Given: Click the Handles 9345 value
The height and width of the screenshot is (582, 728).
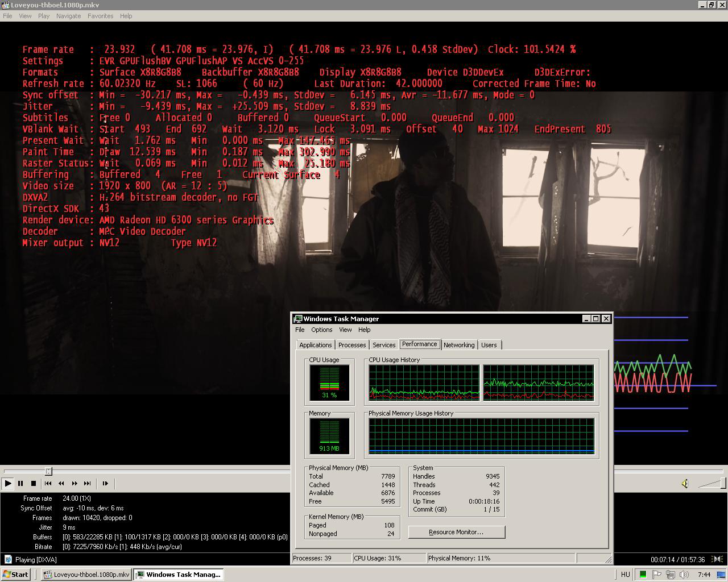Looking at the screenshot, I should click(493, 476).
